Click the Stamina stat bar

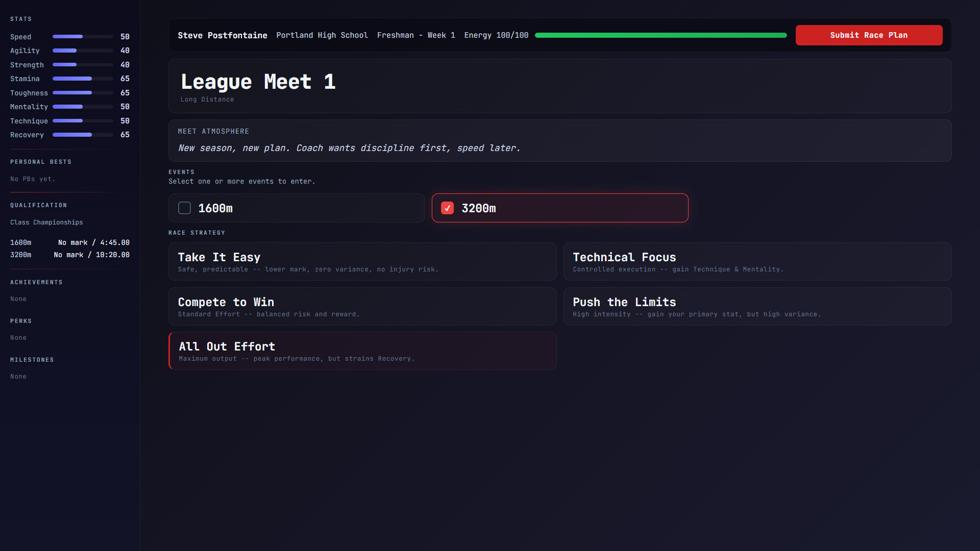[x=83, y=79]
